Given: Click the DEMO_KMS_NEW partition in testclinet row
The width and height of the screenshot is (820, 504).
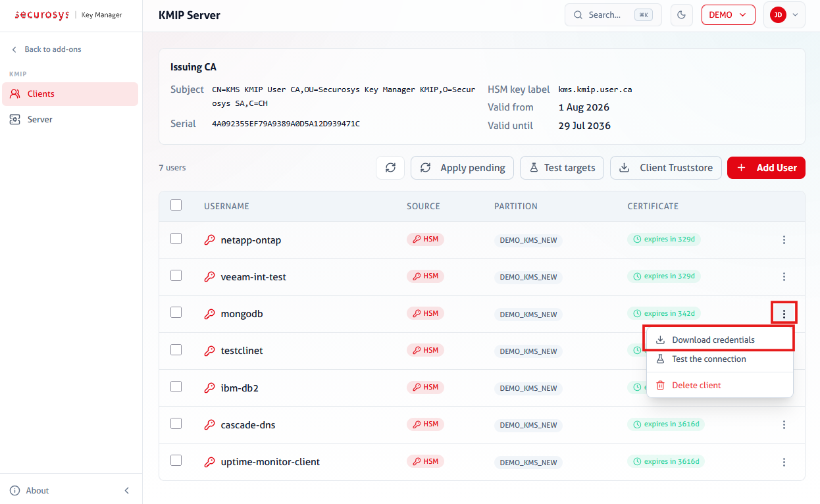Looking at the screenshot, I should [528, 351].
